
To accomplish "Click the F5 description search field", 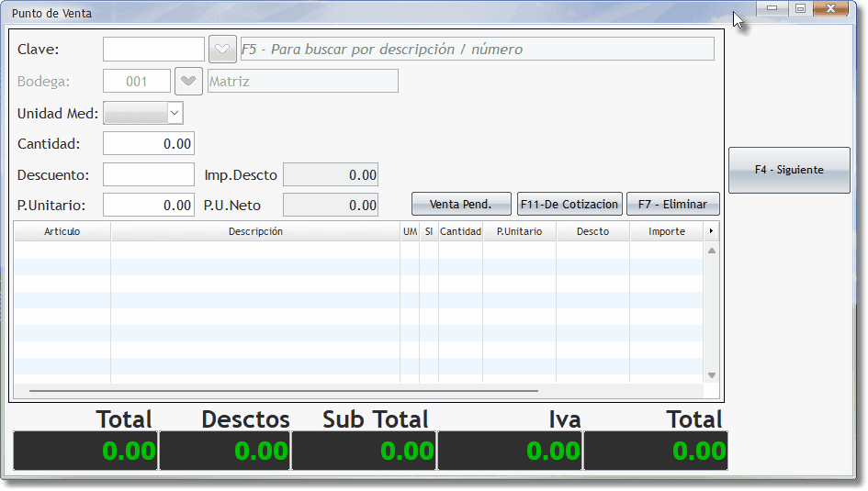I will (478, 50).
